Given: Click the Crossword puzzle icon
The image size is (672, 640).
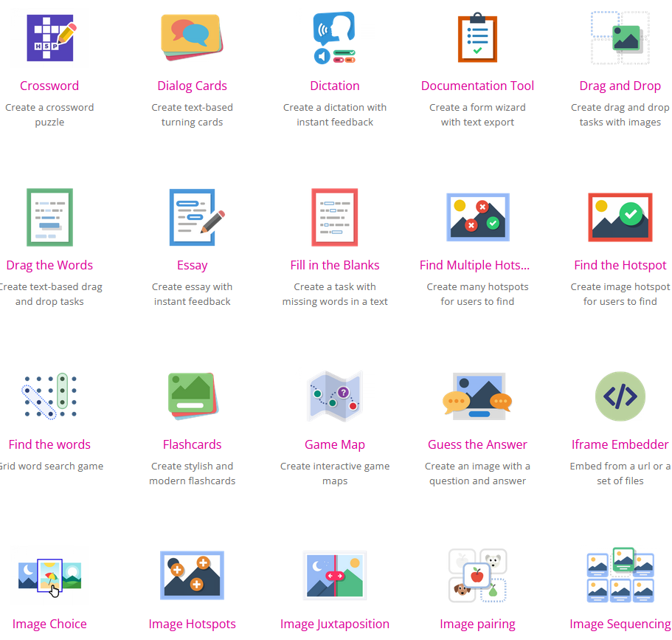Looking at the screenshot, I should click(x=49, y=38).
